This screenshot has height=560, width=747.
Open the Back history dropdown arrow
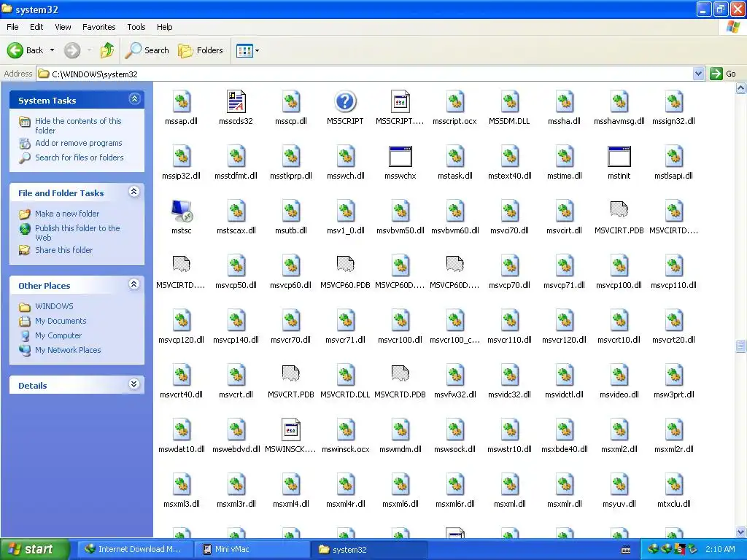click(52, 50)
